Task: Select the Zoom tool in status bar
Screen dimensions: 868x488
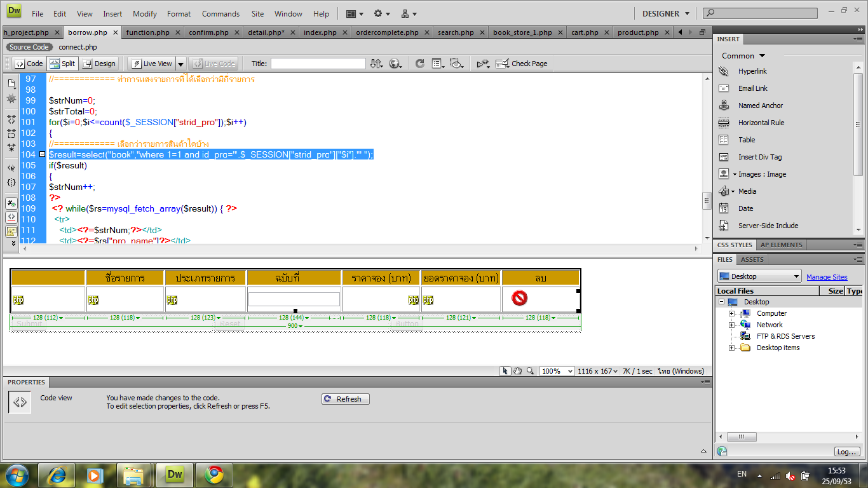Action: (x=529, y=371)
